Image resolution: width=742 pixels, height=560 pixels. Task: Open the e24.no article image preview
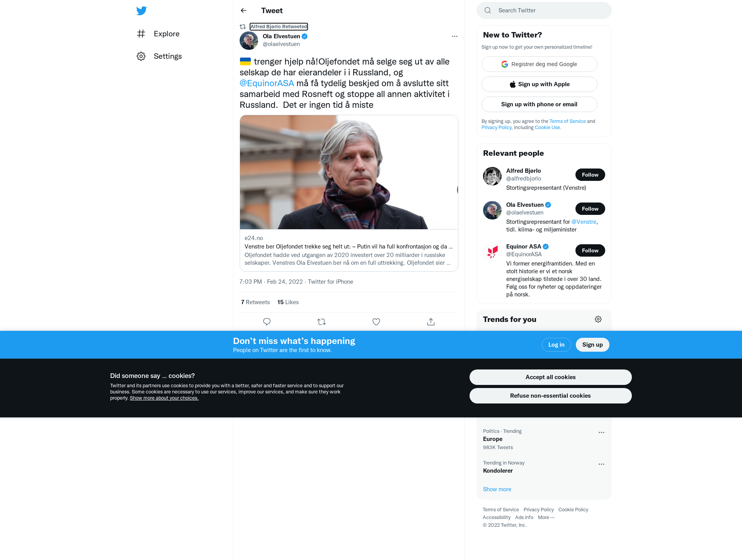[349, 172]
